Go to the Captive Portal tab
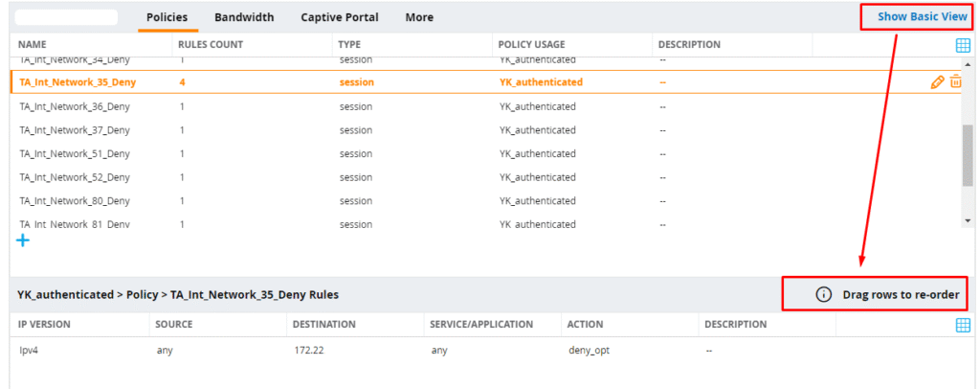The width and height of the screenshot is (980, 389). coord(339,17)
